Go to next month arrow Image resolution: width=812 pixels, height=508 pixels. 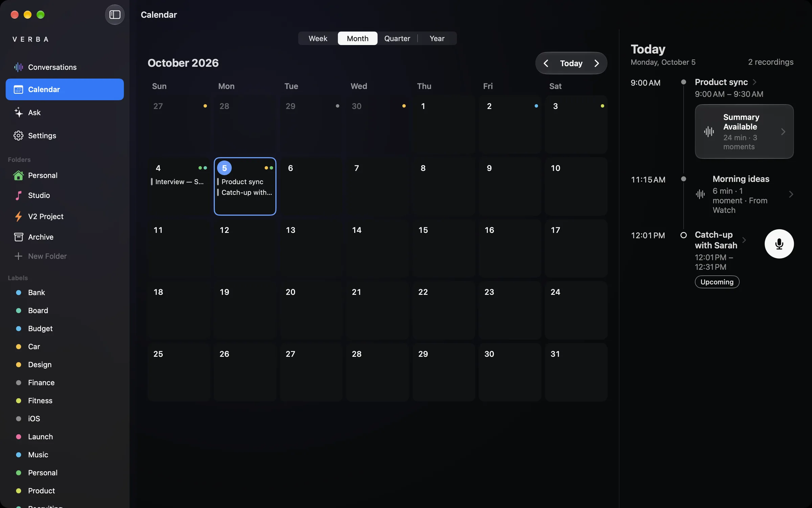[x=596, y=63]
